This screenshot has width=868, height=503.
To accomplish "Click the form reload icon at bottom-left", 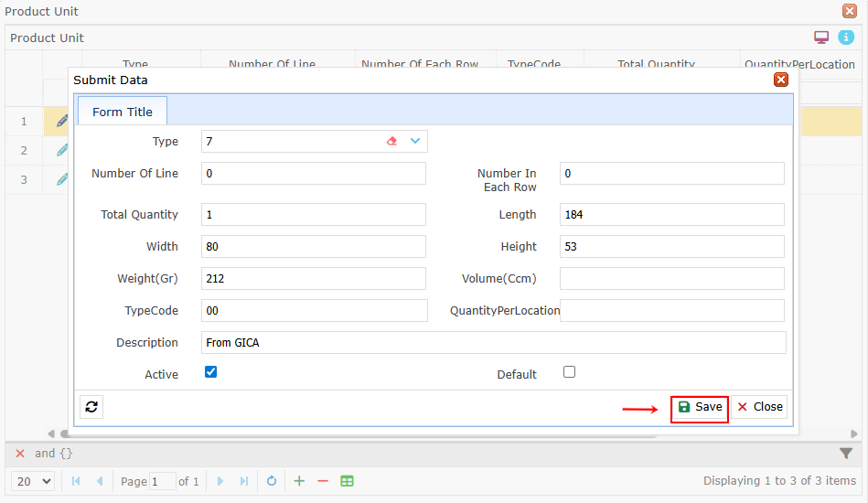I will [x=91, y=407].
